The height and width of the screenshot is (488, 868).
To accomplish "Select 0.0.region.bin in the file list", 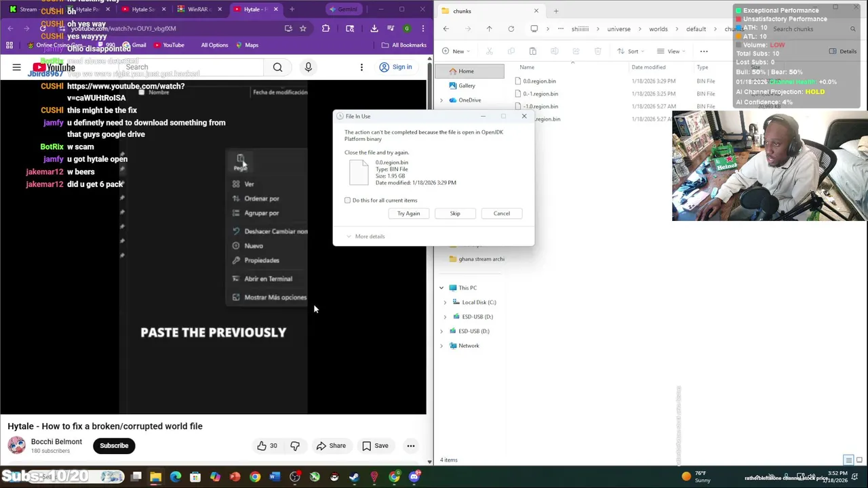I will click(x=539, y=81).
